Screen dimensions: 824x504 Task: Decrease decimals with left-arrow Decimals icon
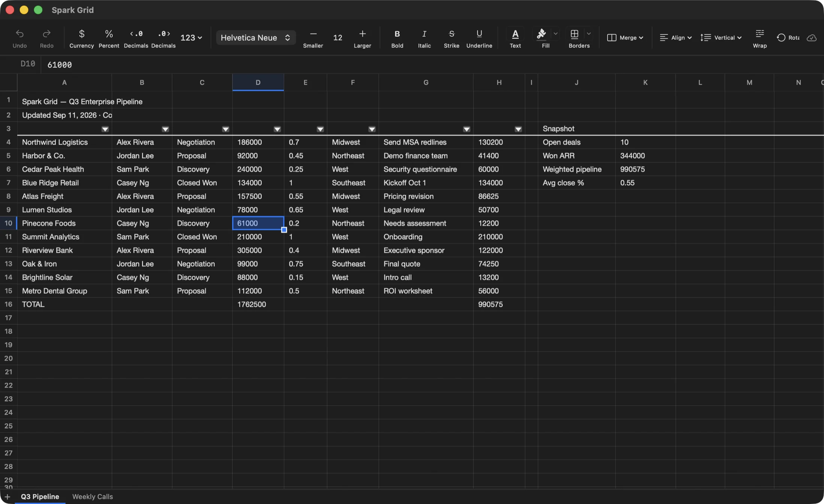pos(136,34)
